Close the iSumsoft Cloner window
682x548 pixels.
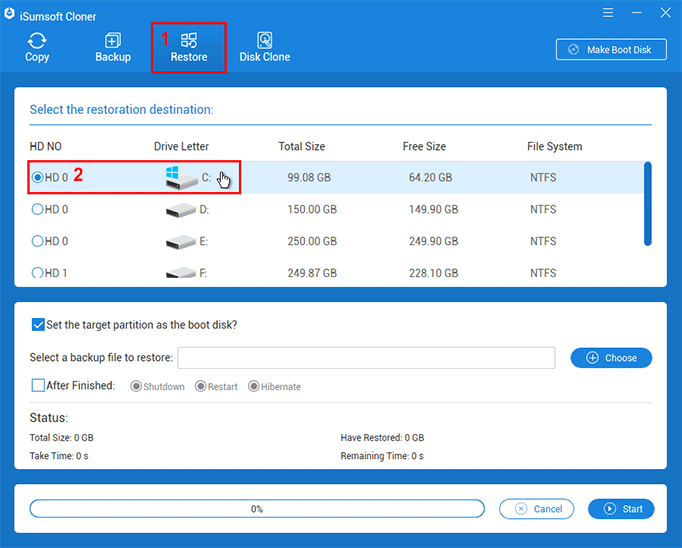pyautogui.click(x=665, y=13)
